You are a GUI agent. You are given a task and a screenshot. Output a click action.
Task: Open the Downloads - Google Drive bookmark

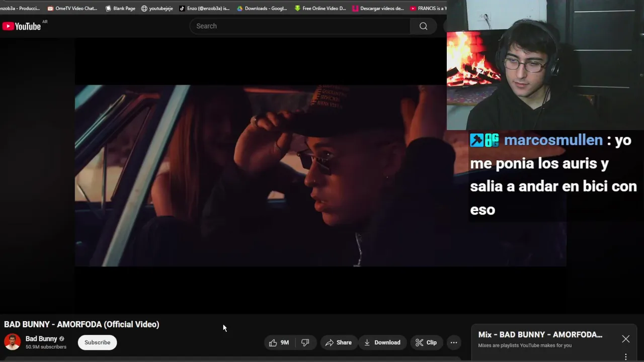click(x=262, y=8)
